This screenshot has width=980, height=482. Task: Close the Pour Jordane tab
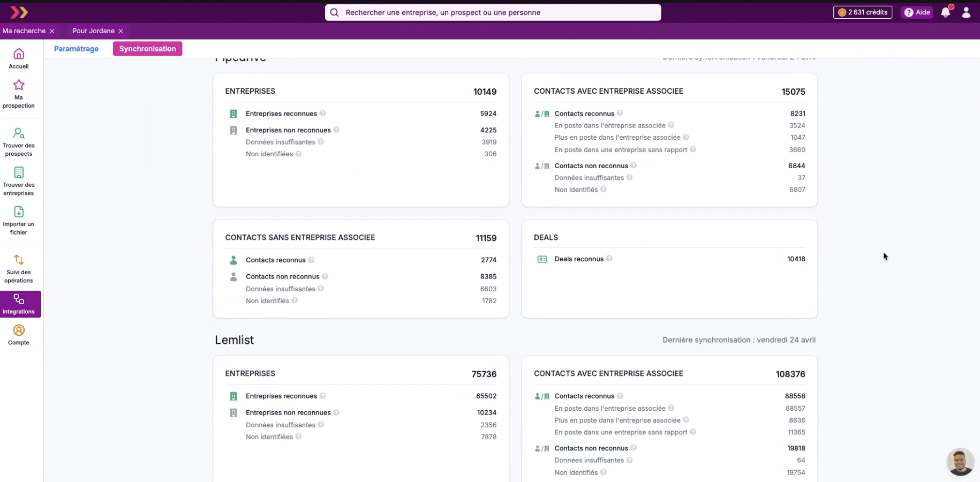coord(121,31)
